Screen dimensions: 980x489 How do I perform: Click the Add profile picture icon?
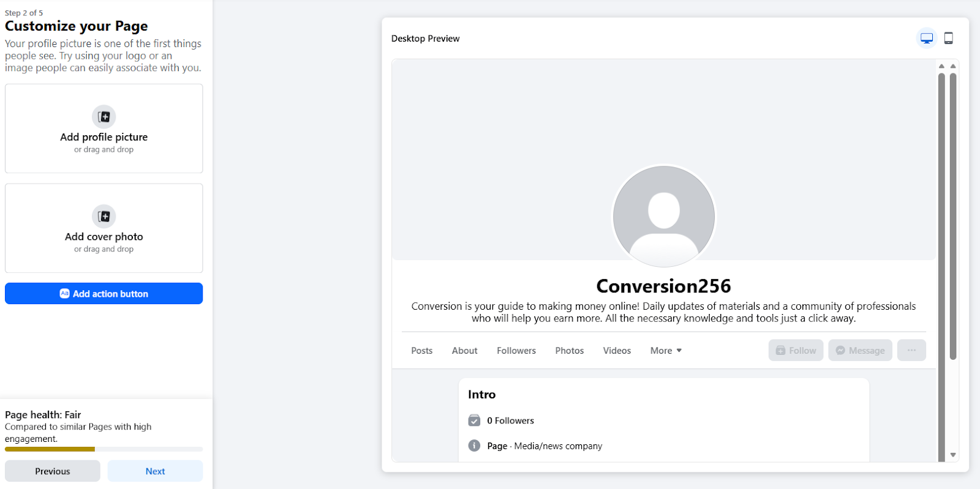point(104,116)
